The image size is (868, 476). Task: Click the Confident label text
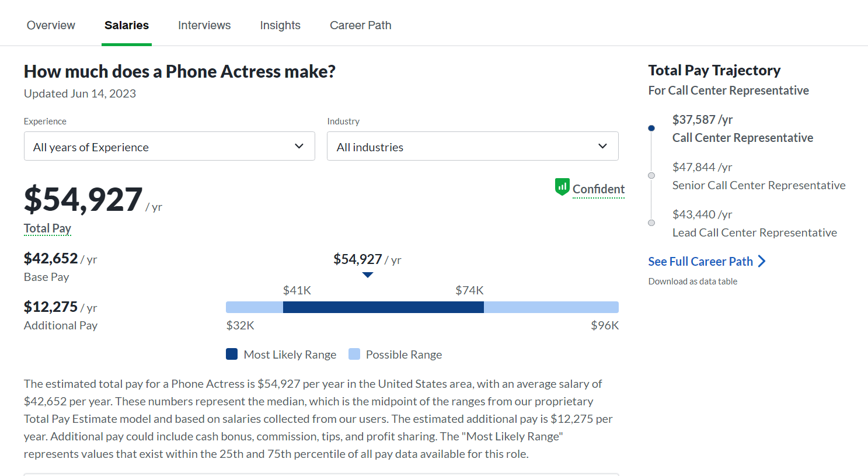point(598,189)
